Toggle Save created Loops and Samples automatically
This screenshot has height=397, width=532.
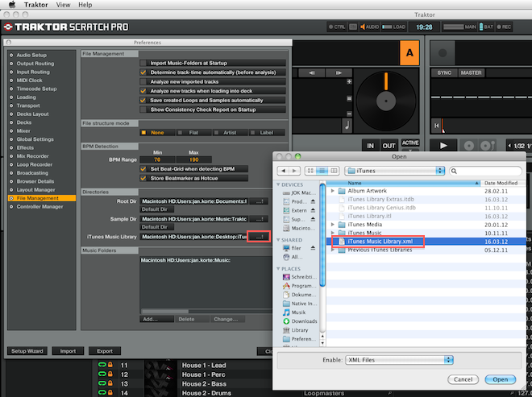coord(143,101)
